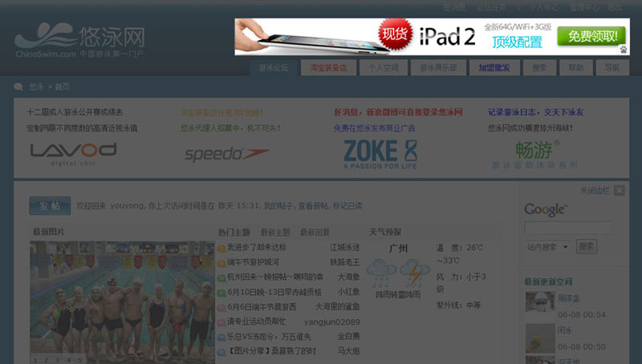This screenshot has height=364, width=642.
Task: Click the green icon beside 6月10日晚-13日早赤峰贡格
Action: pos(221,293)
